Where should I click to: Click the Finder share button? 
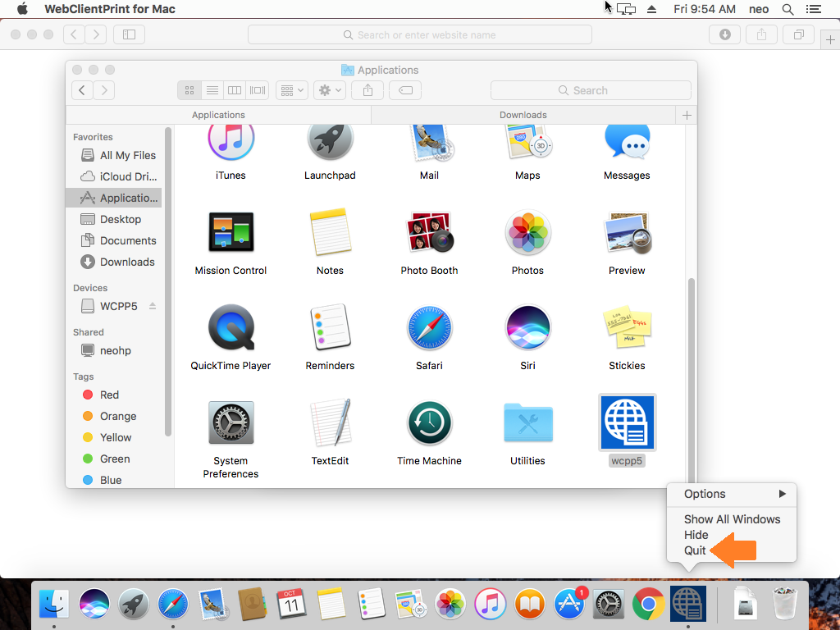(367, 90)
